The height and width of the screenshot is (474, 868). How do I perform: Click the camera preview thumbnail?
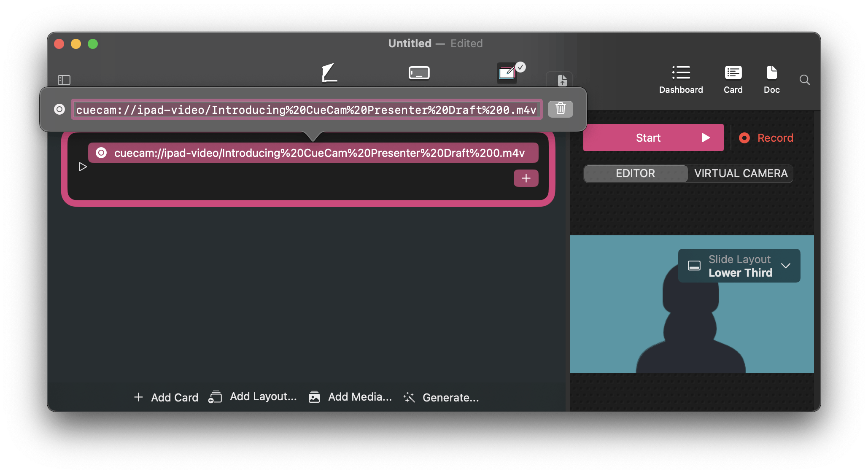coord(692,304)
